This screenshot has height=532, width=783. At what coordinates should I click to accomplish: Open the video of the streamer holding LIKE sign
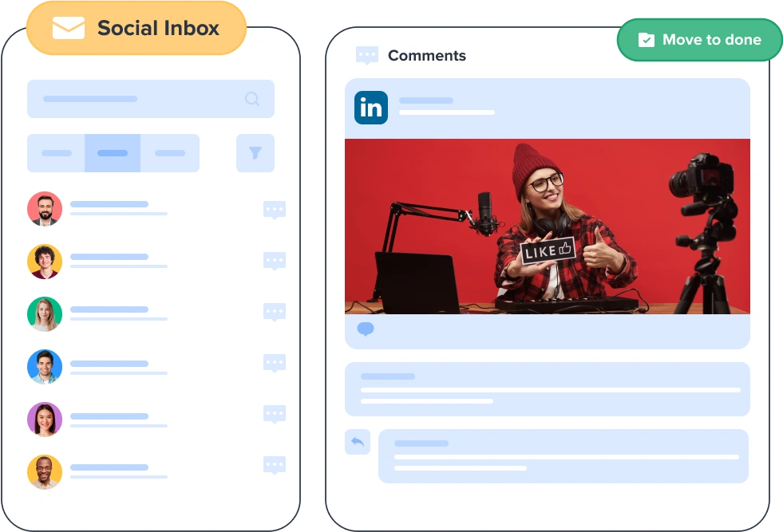[547, 225]
